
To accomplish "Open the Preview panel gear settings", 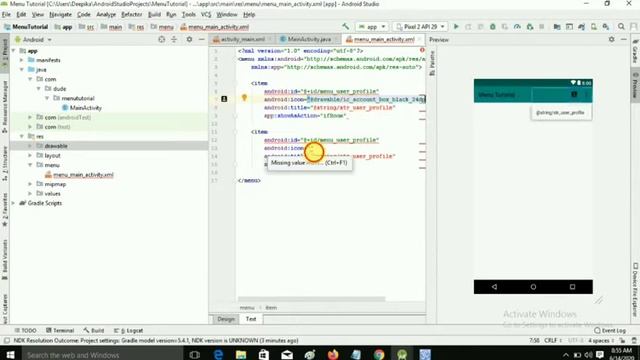I will coord(611,40).
